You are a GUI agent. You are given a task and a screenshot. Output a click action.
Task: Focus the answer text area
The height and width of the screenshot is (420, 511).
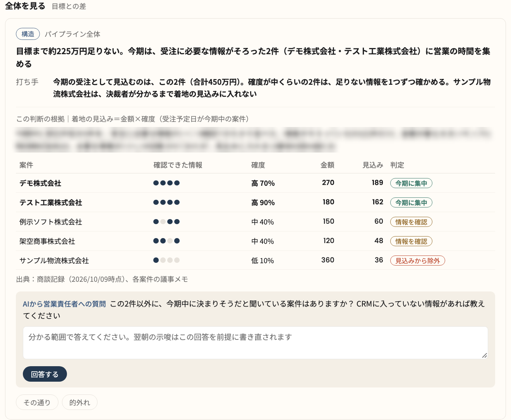tap(256, 343)
